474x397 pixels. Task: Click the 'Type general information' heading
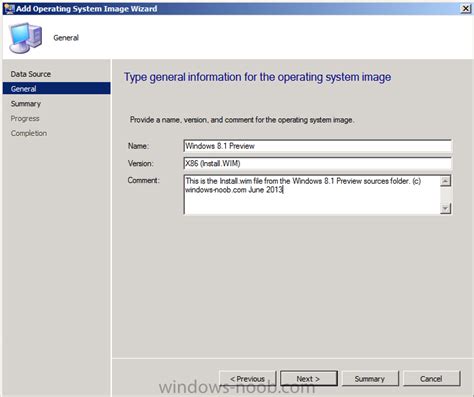tap(257, 77)
